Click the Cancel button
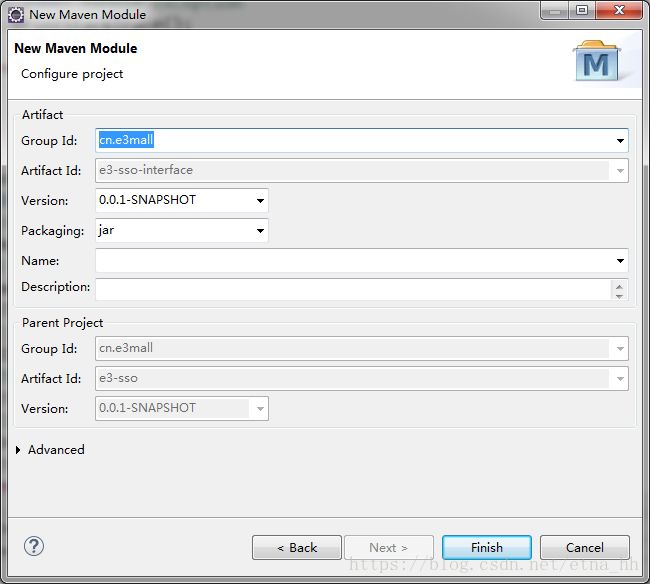This screenshot has width=650, height=584. 585,548
